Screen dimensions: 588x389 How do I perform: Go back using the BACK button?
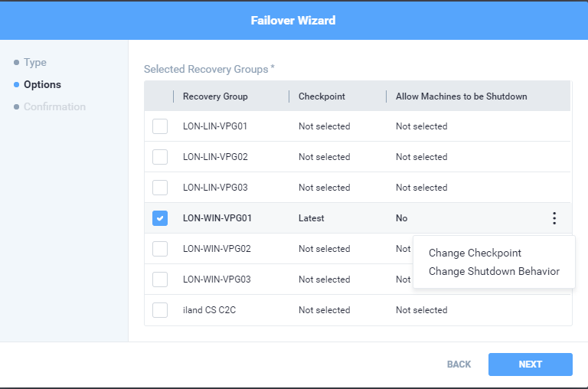pyautogui.click(x=459, y=364)
